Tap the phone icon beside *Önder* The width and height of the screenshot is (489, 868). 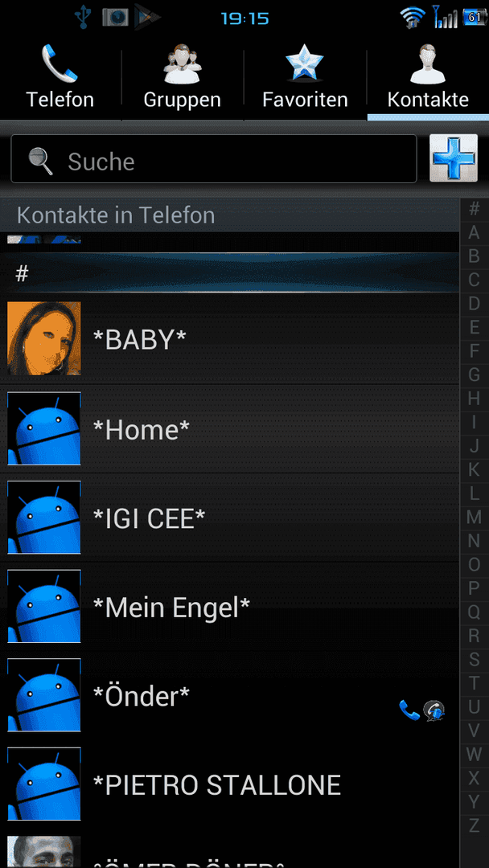tap(409, 710)
